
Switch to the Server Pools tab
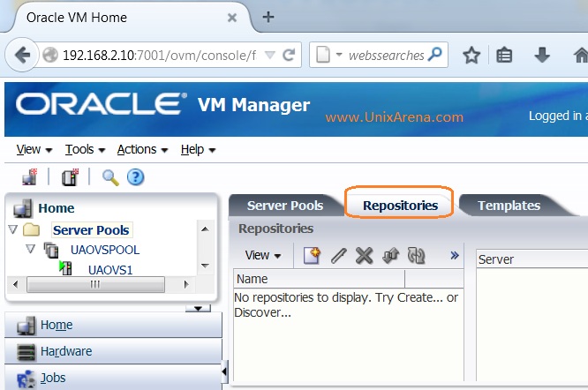285,206
